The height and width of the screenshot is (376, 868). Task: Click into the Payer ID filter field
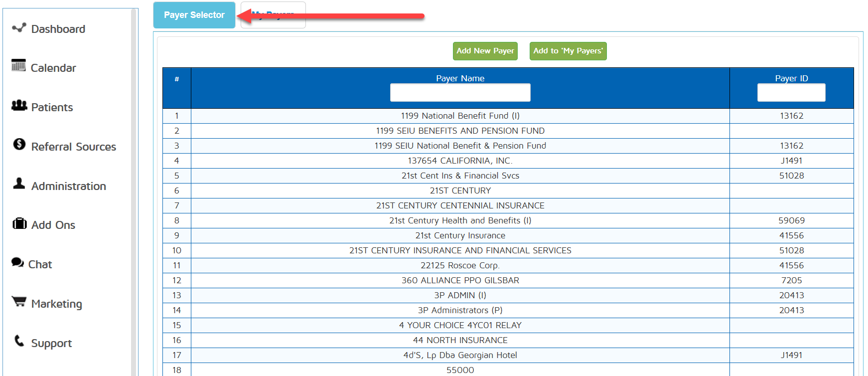coord(791,93)
